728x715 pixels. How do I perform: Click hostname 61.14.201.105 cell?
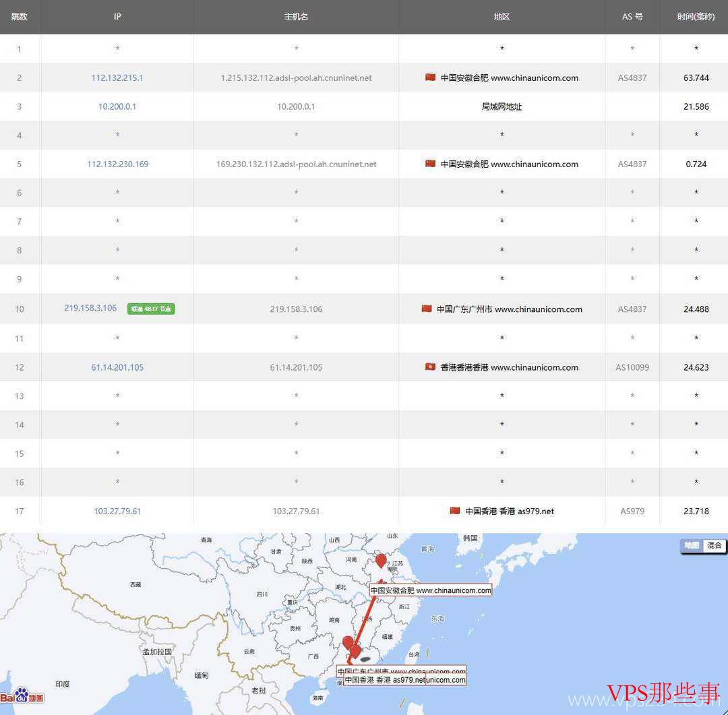[296, 367]
